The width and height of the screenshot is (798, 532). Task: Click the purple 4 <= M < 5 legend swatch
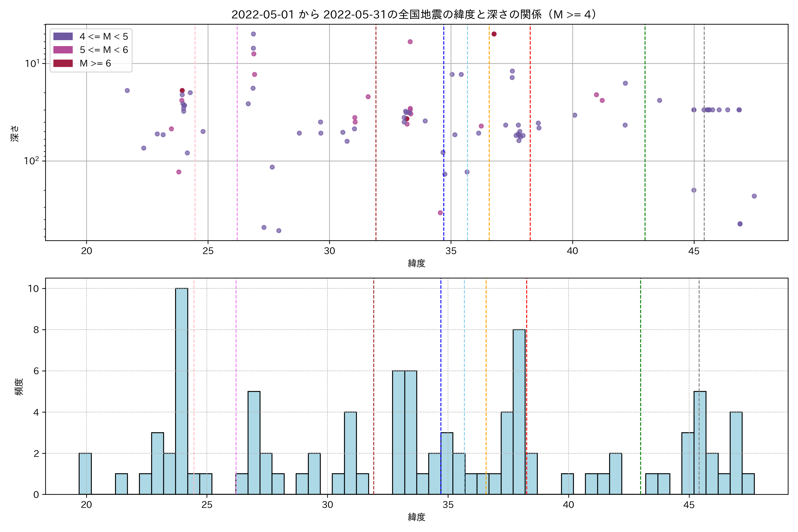(x=63, y=36)
